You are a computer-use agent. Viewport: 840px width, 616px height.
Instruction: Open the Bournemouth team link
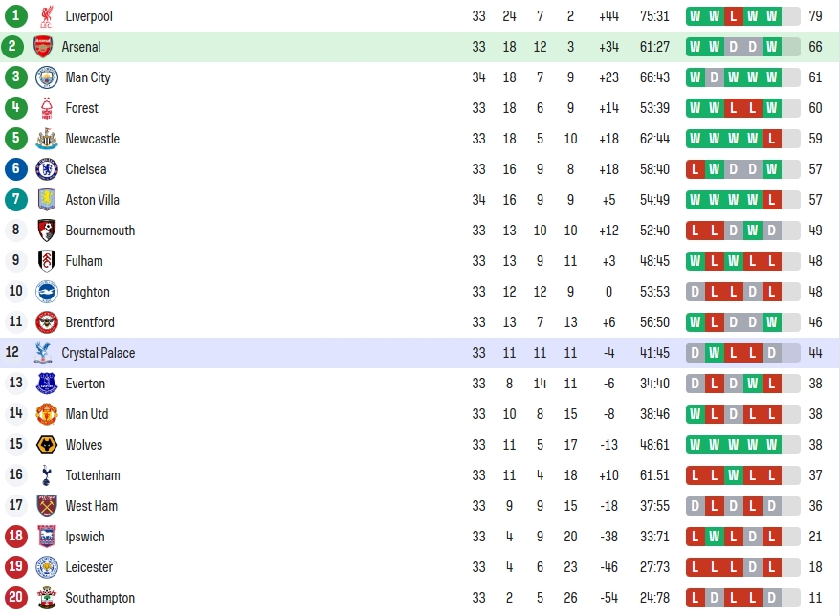(100, 231)
